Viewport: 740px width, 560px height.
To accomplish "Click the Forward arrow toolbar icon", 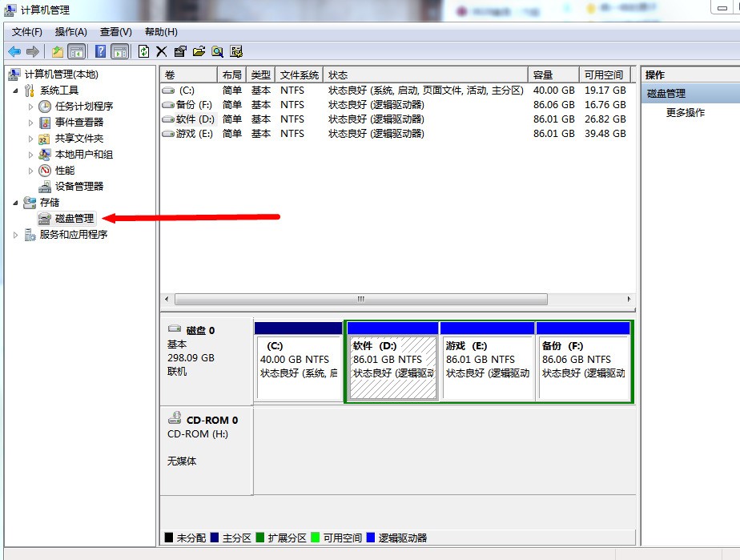I will (33, 51).
